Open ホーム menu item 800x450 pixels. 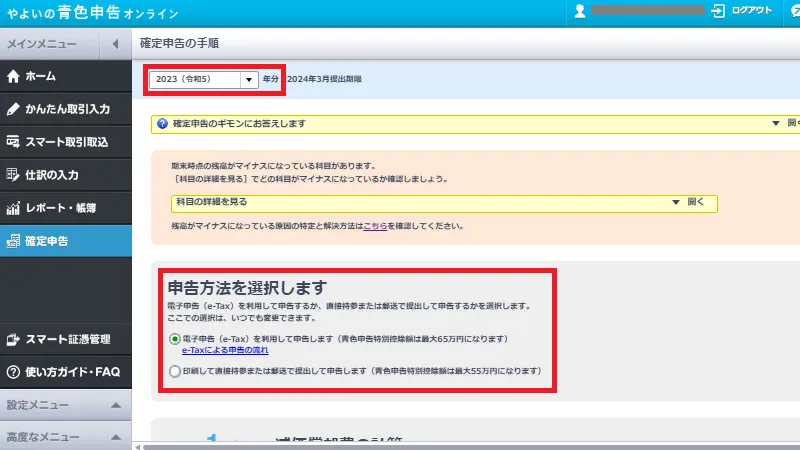[66, 77]
